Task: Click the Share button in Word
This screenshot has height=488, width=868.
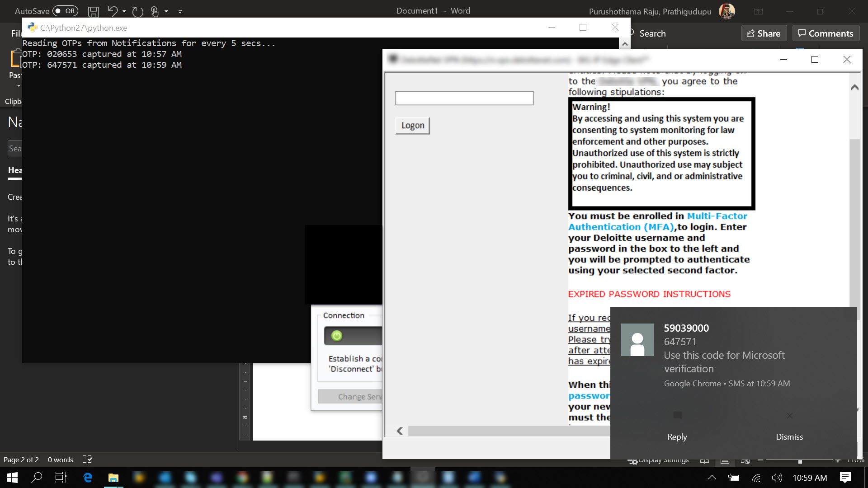Action: pos(764,33)
